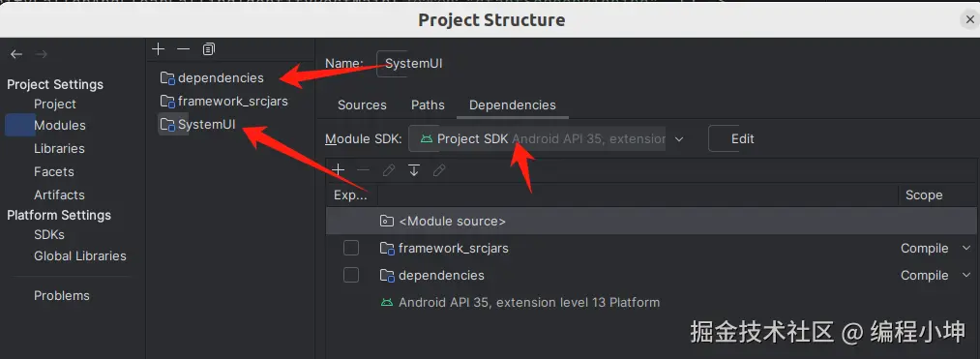Remove dependency with the minus toolbar icon
The height and width of the screenshot is (359, 980).
(363, 169)
